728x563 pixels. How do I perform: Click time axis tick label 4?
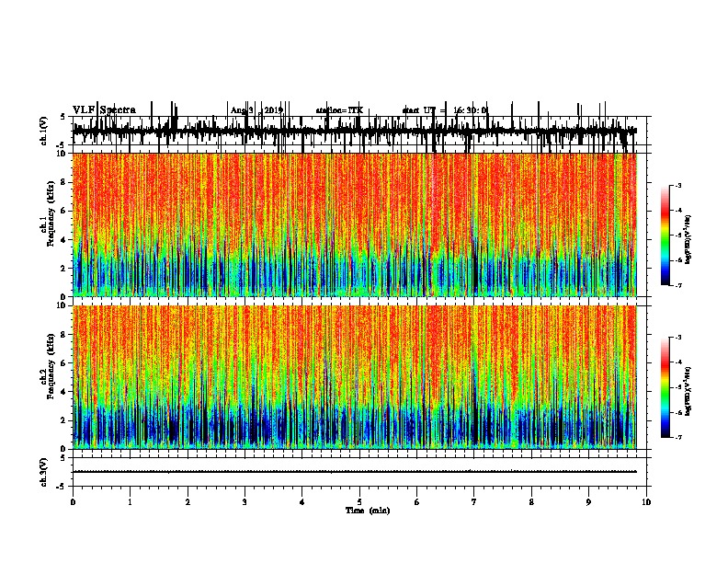302,502
